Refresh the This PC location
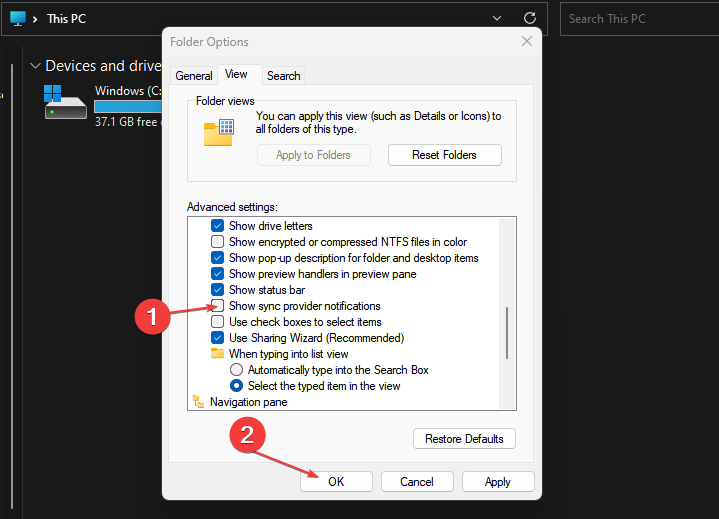719x519 pixels. coord(530,18)
